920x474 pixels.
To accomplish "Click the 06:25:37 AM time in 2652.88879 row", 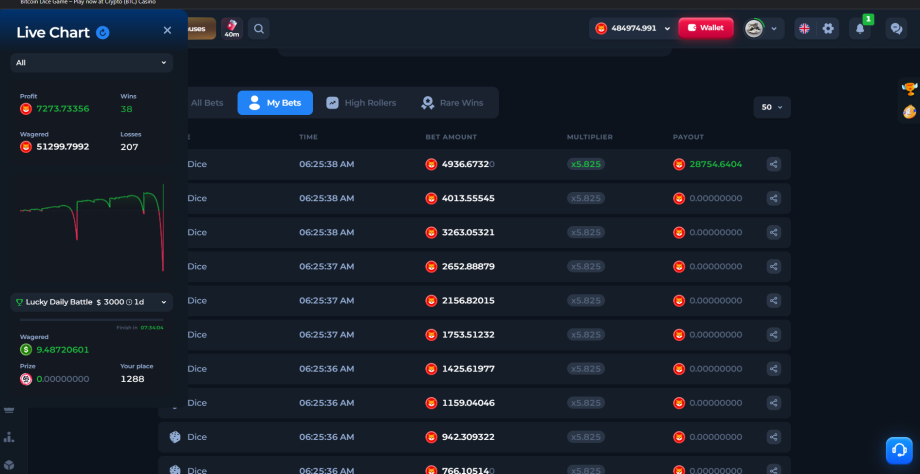I will [x=327, y=266].
